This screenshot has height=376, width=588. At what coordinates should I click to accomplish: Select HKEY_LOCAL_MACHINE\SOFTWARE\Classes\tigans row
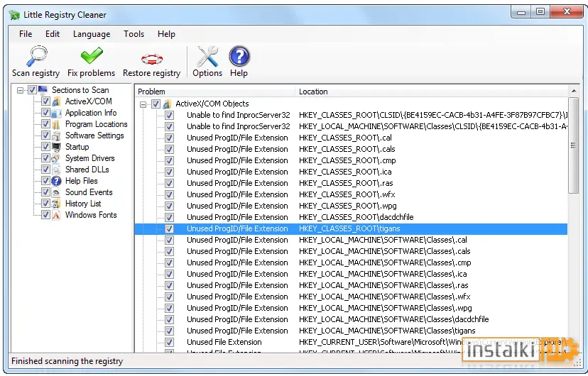351,331
